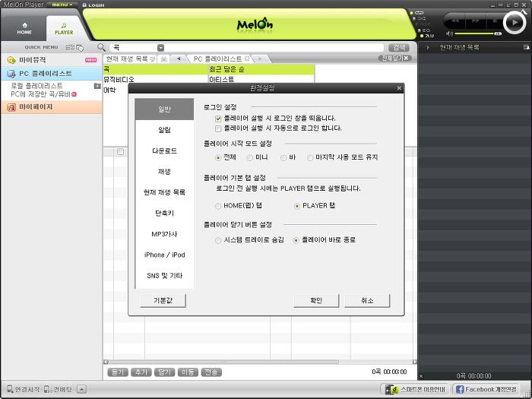The width and height of the screenshot is (532, 399).
Task: Click the PC 플레이리스트 monitor icon
Action: coord(11,74)
